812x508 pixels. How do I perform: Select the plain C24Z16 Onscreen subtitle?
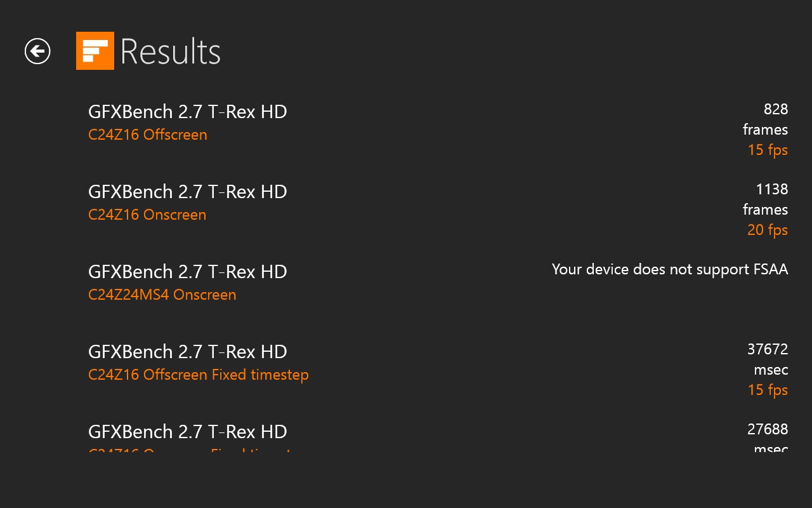[147, 215]
